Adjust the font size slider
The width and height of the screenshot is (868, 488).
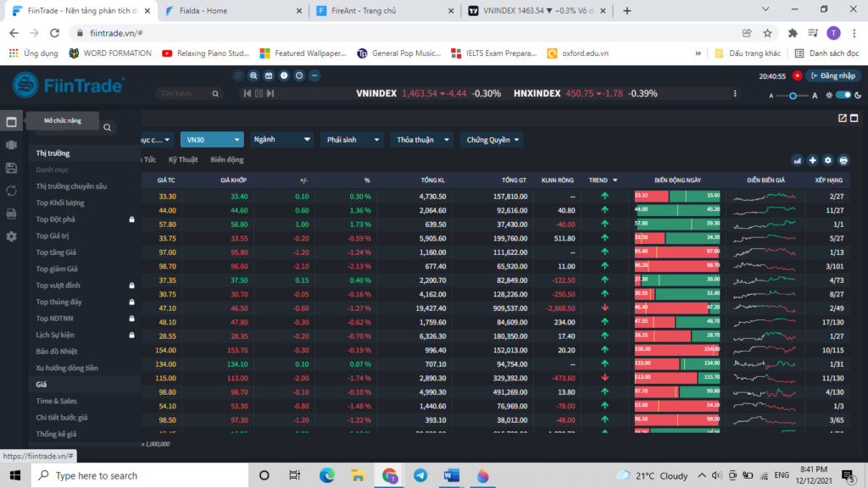[793, 96]
